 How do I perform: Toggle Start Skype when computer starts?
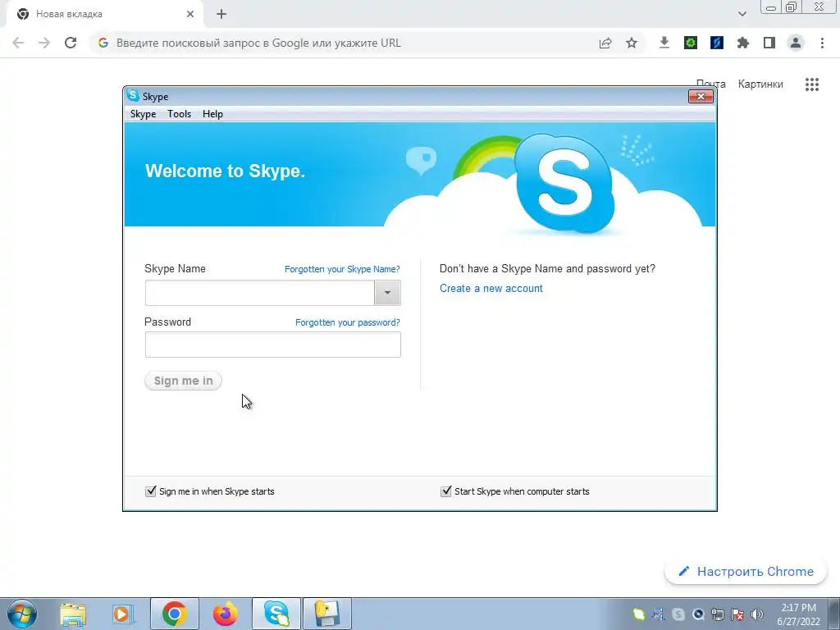click(x=445, y=491)
